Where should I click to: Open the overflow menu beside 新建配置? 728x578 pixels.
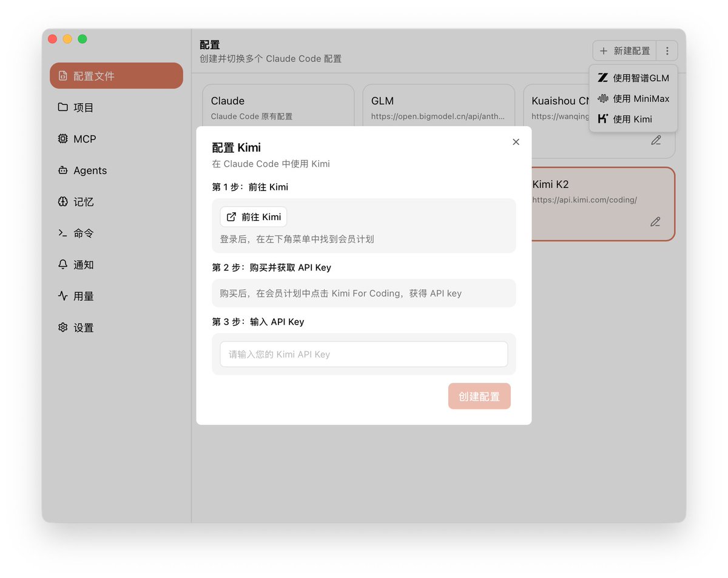pos(667,50)
